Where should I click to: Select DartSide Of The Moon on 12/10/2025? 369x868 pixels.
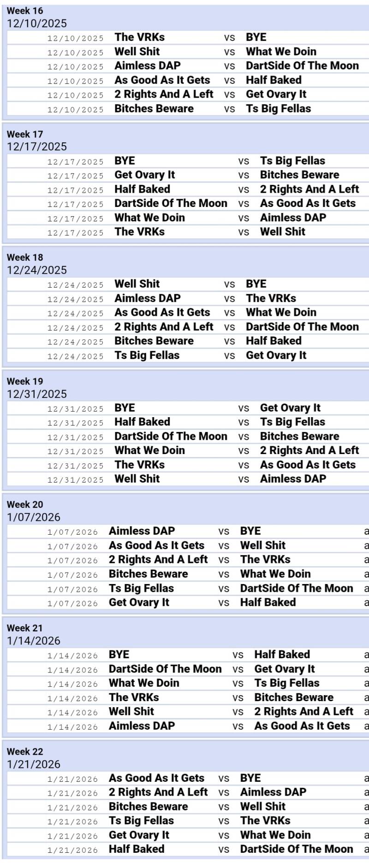(302, 66)
